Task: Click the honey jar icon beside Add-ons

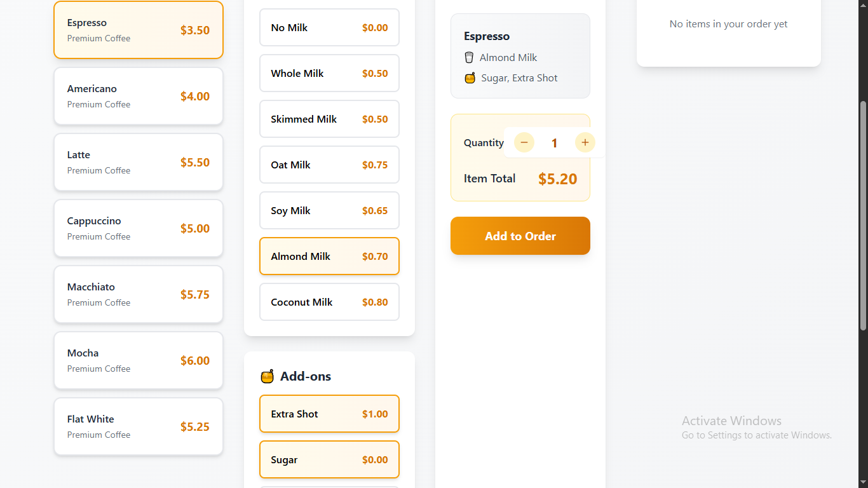Action: pos(267,376)
